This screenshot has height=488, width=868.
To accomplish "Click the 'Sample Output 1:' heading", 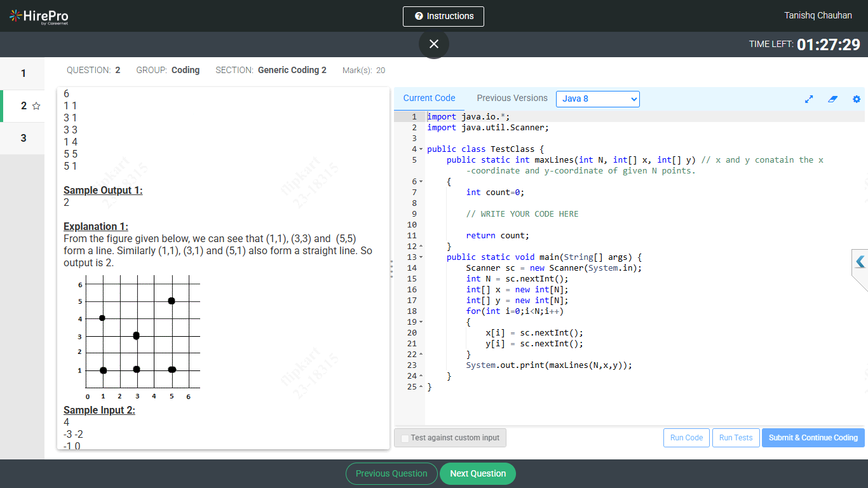I will (x=103, y=191).
